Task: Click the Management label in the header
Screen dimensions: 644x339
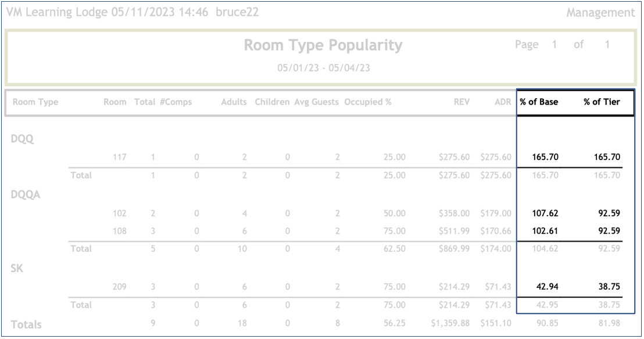Action: [x=600, y=12]
